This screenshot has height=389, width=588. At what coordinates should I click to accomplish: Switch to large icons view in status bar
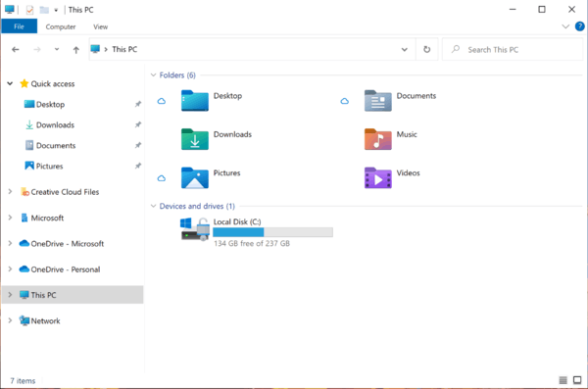pos(577,380)
